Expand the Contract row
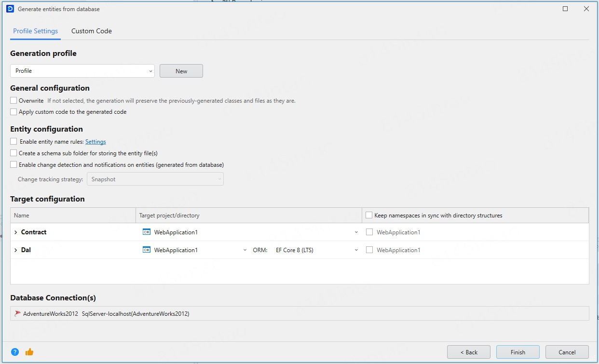 click(x=15, y=232)
